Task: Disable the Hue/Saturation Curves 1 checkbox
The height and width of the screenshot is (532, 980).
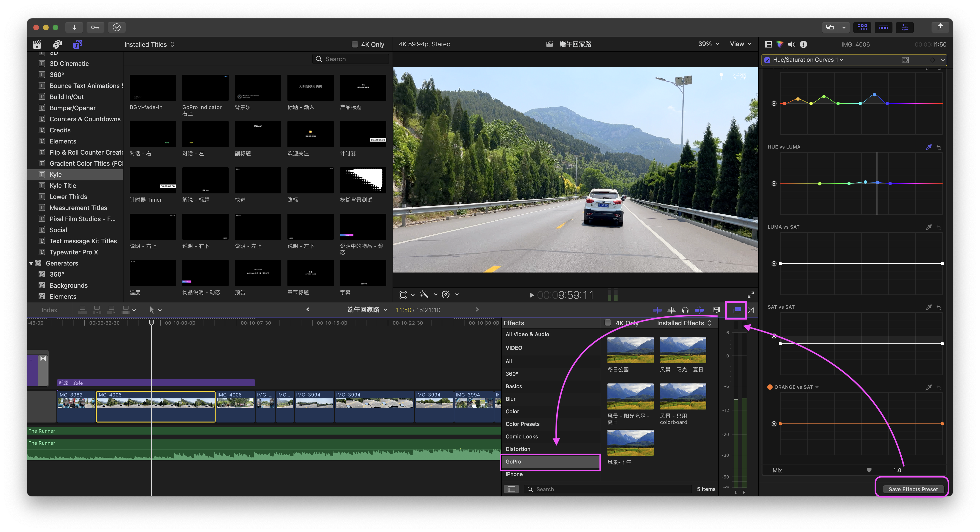Action: point(767,60)
